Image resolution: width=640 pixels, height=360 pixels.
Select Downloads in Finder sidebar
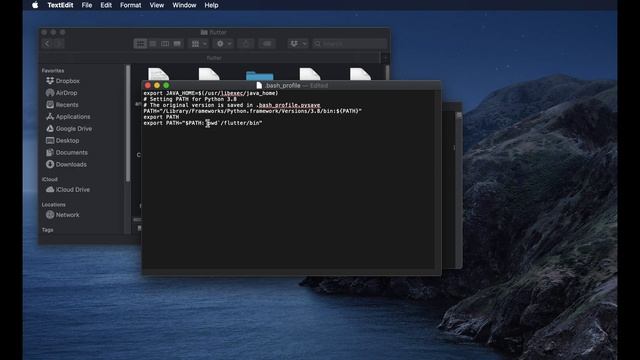click(66, 164)
